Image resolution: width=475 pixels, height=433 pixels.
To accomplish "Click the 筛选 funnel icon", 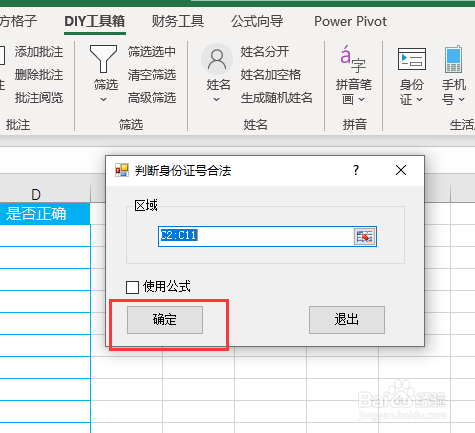I will 103,59.
